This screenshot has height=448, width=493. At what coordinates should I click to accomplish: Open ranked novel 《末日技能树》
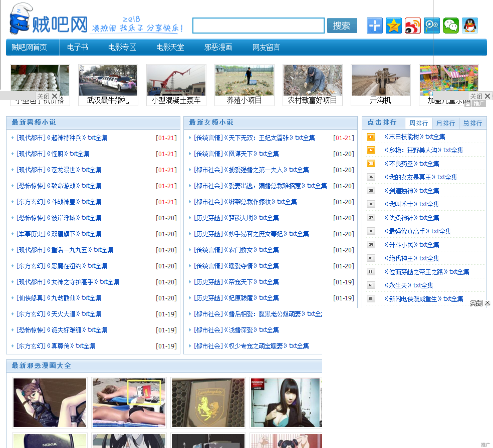[x=415, y=137]
